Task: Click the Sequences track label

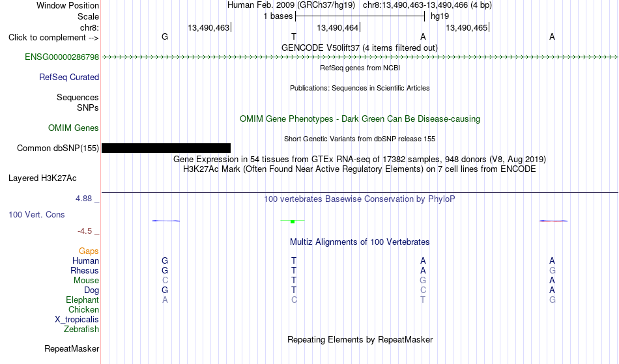Action: pos(78,98)
